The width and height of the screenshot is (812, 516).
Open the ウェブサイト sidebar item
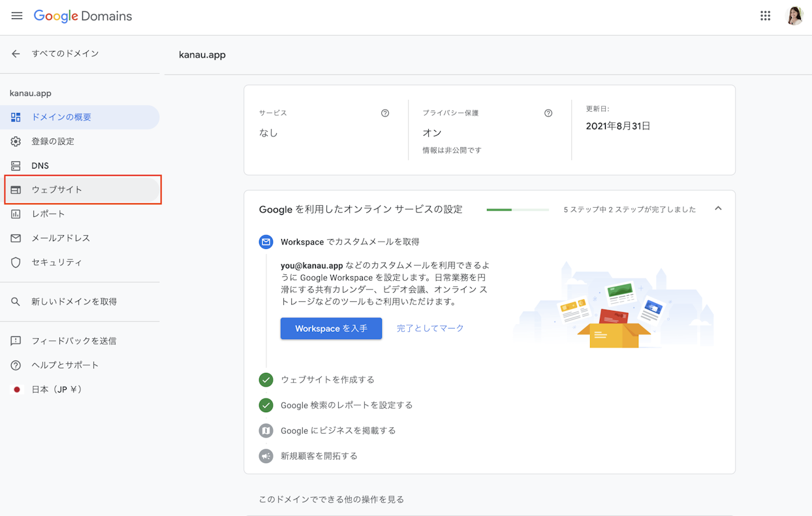57,189
